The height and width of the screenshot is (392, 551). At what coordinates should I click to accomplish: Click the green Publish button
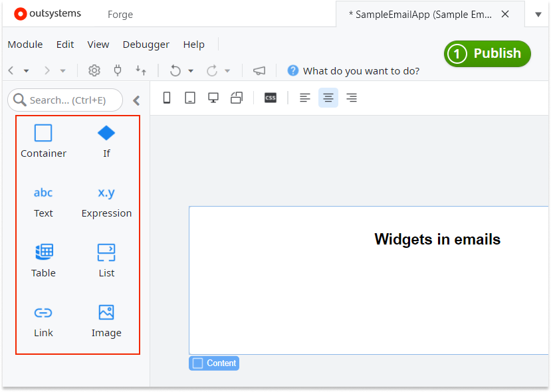(487, 54)
